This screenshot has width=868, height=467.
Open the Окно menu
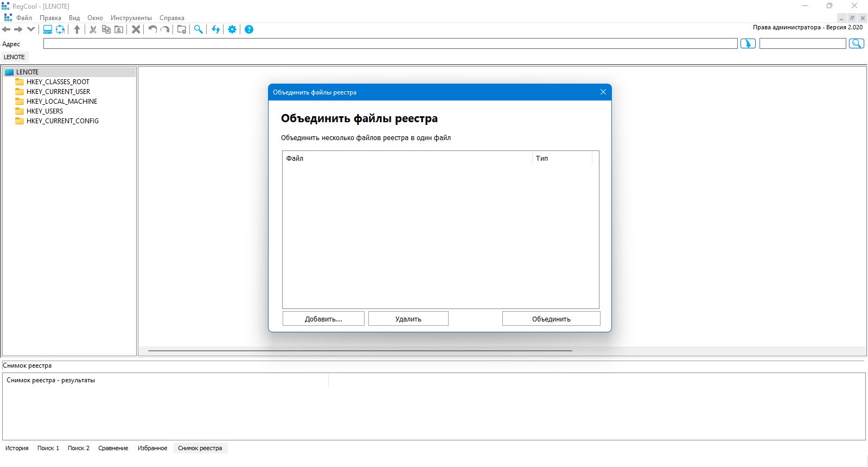pyautogui.click(x=95, y=18)
